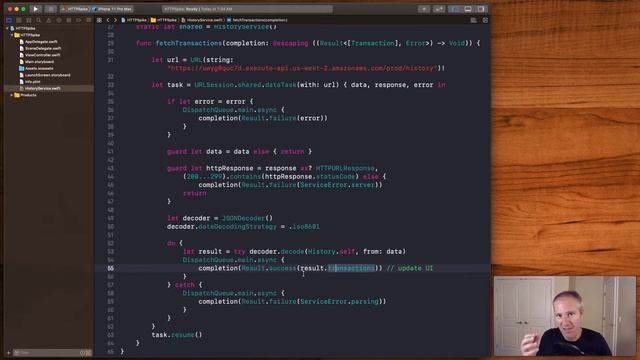This screenshot has height=360, width=640.
Task: Toggle the inspectors pane visibility
Action: tap(481, 9)
